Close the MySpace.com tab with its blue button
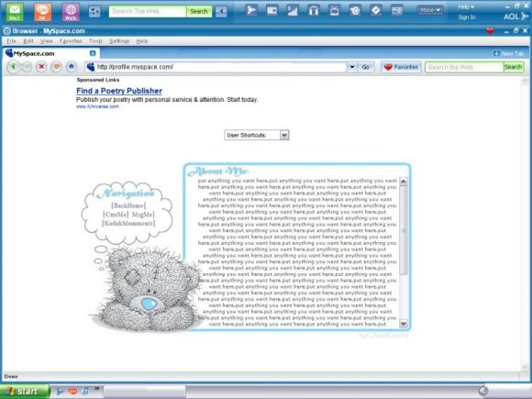 click(93, 53)
